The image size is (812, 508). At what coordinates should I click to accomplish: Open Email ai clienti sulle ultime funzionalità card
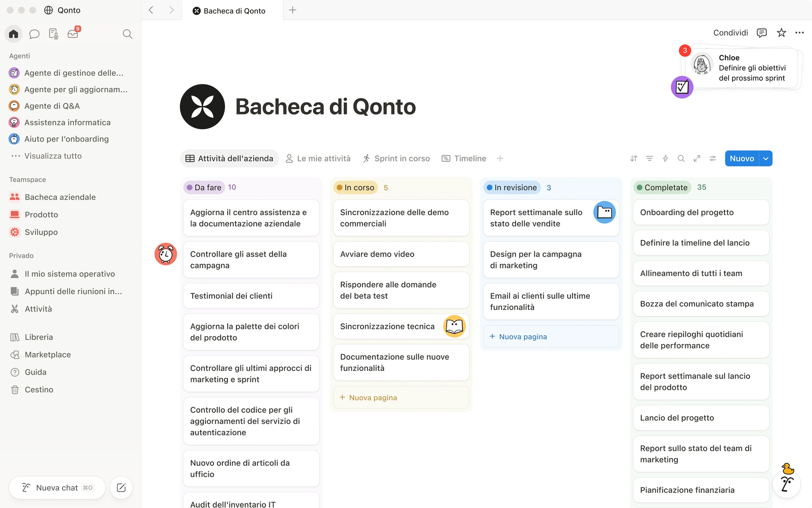551,302
